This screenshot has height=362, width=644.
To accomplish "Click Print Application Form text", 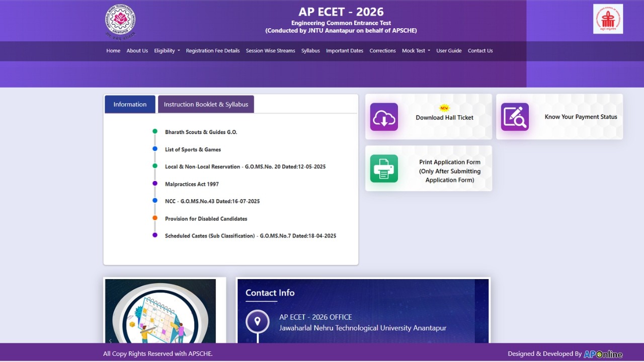I will tap(450, 171).
